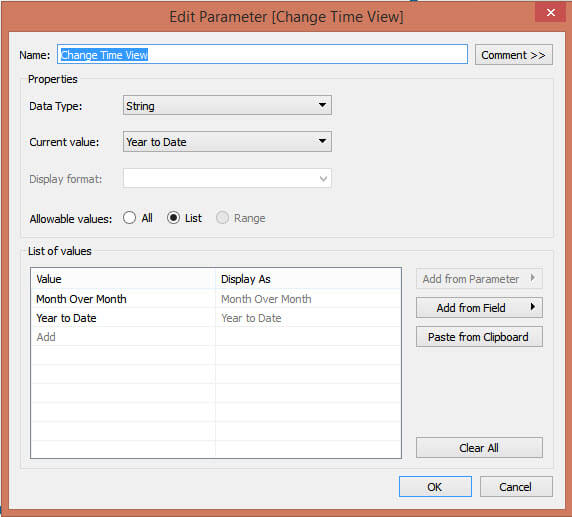Choose the List radio button
Screen dimensions: 572x517
click(x=173, y=218)
